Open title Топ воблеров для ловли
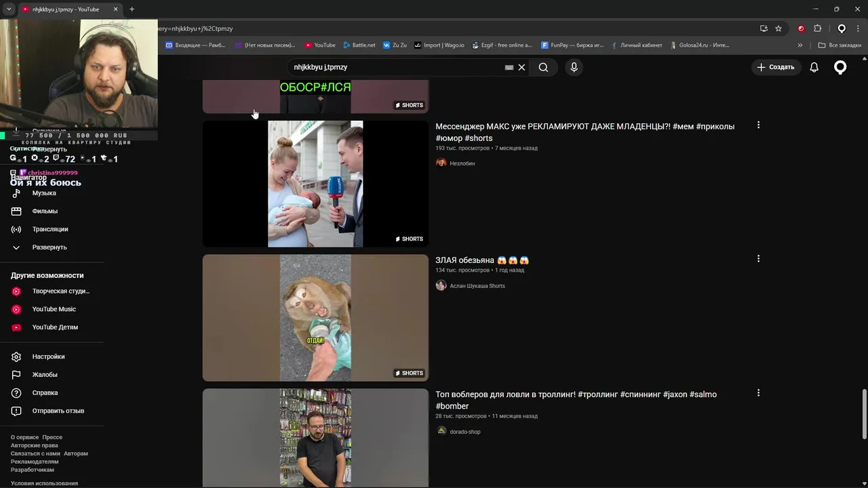The height and width of the screenshot is (488, 868). [576, 400]
